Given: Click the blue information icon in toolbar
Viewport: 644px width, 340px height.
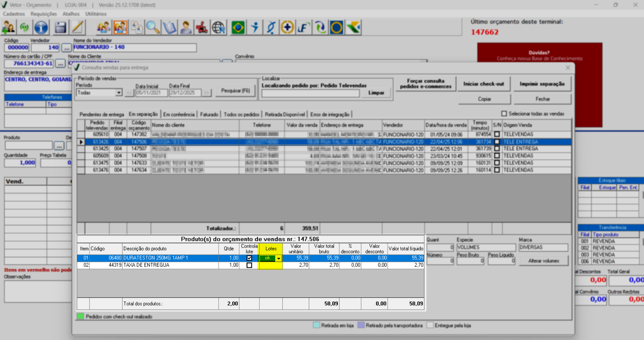Looking at the screenshot, I should pos(41,28).
